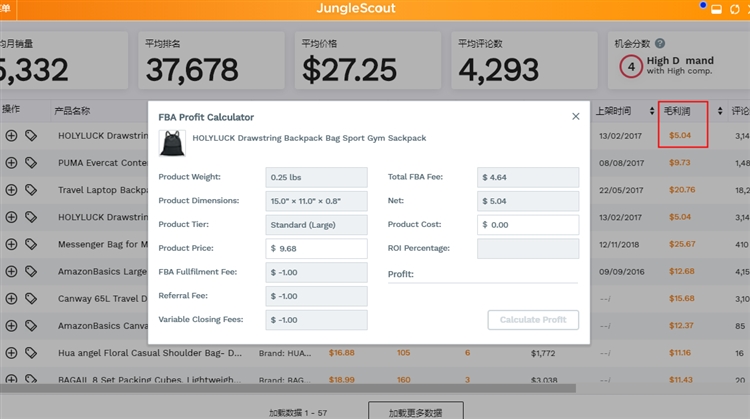Click the FBA Fullfilment Fee field
The height and width of the screenshot is (419, 750).
point(316,272)
